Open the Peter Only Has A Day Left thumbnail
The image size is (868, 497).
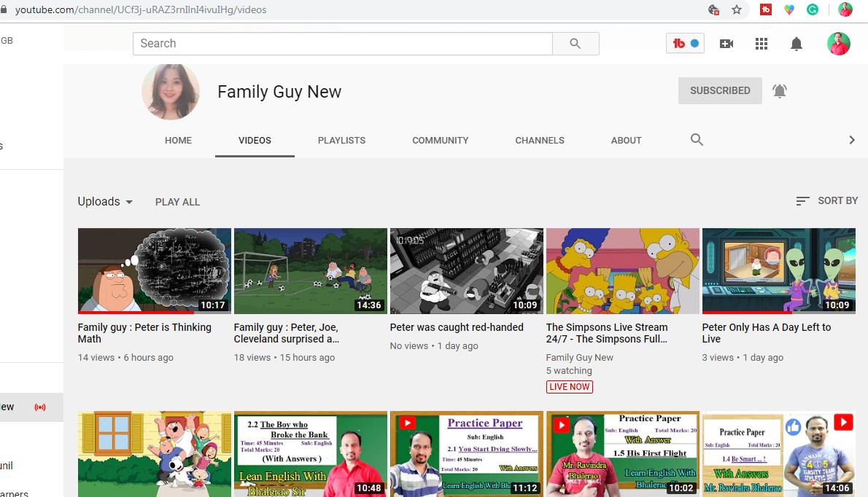pos(779,271)
